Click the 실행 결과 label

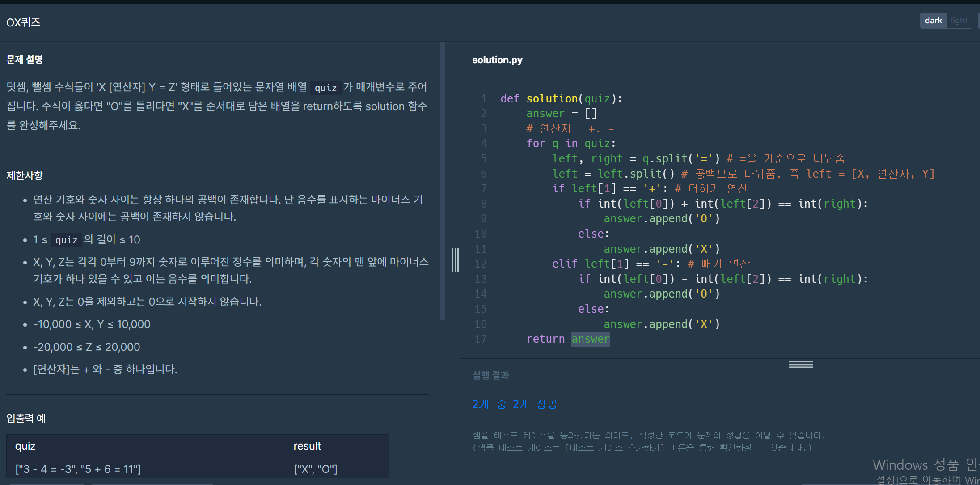pos(490,375)
